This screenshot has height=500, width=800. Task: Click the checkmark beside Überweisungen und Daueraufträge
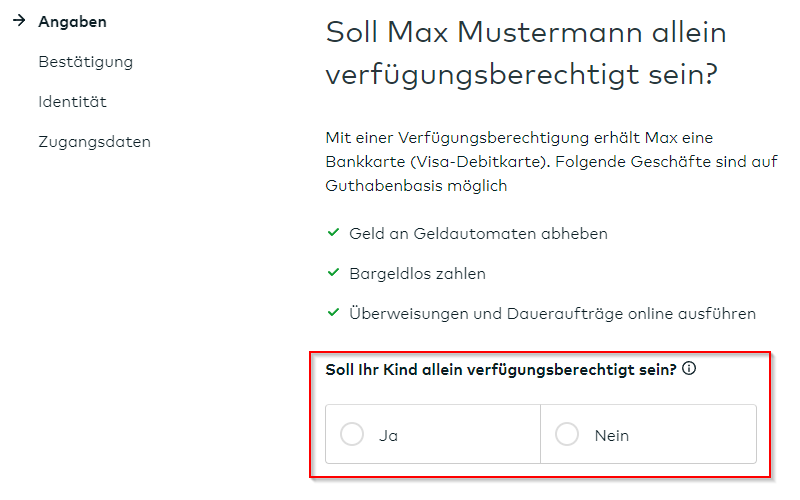(334, 313)
